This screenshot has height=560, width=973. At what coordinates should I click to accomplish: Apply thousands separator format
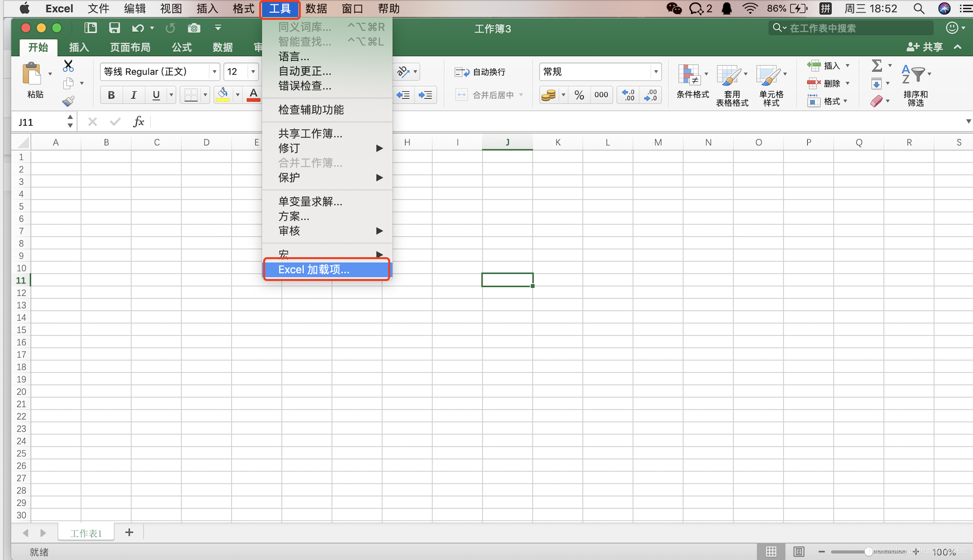tap(601, 95)
